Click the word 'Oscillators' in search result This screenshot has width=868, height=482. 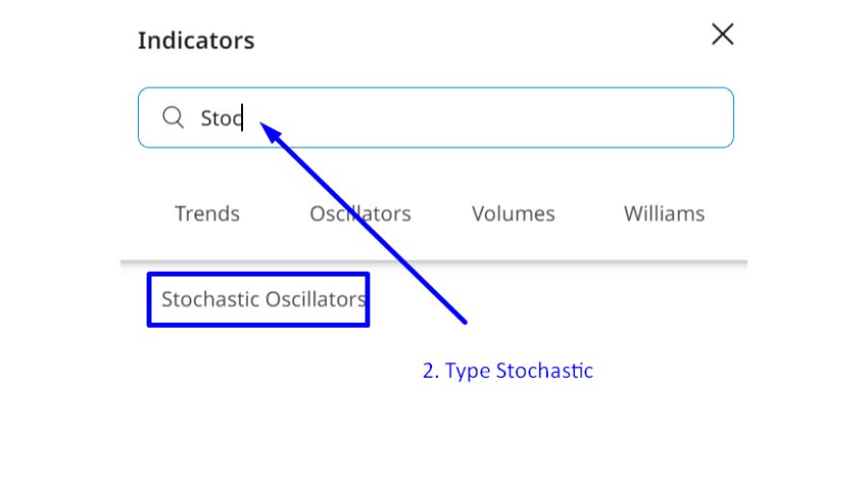click(x=315, y=299)
